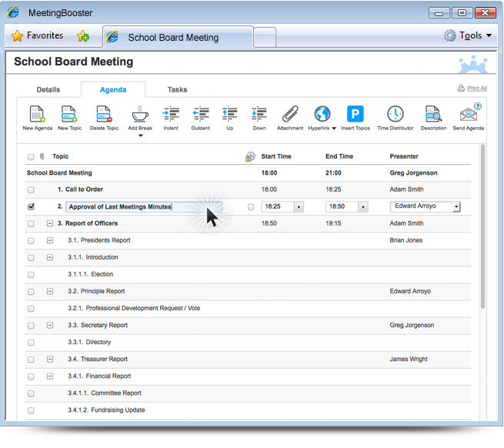This screenshot has width=504, height=448.
Task: Check the Presidents Report checkbox
Action: (31, 241)
